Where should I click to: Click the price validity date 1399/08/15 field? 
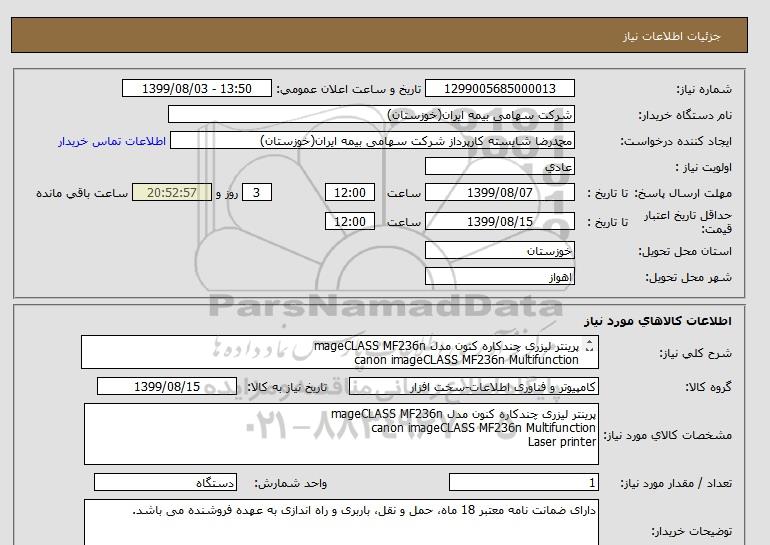pyautogui.click(x=499, y=221)
